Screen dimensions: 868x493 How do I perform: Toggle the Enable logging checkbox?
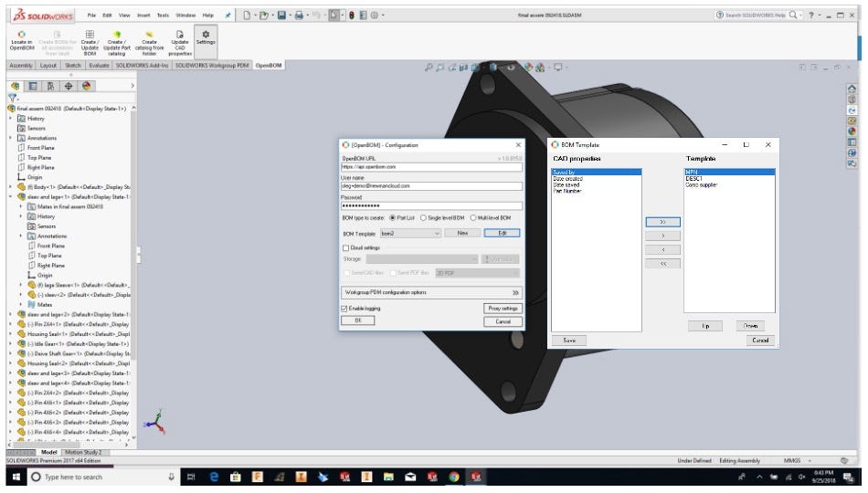point(344,309)
